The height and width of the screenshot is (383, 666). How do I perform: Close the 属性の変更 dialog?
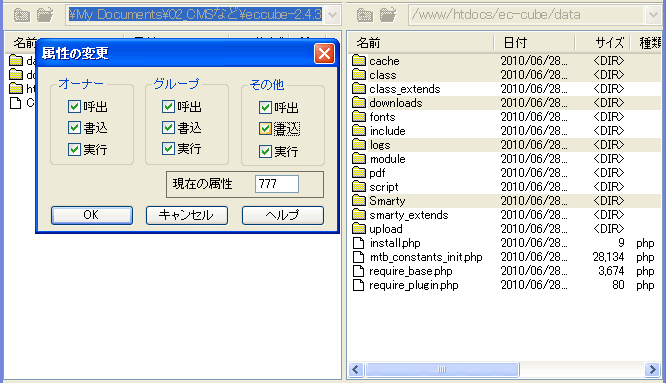(324, 54)
